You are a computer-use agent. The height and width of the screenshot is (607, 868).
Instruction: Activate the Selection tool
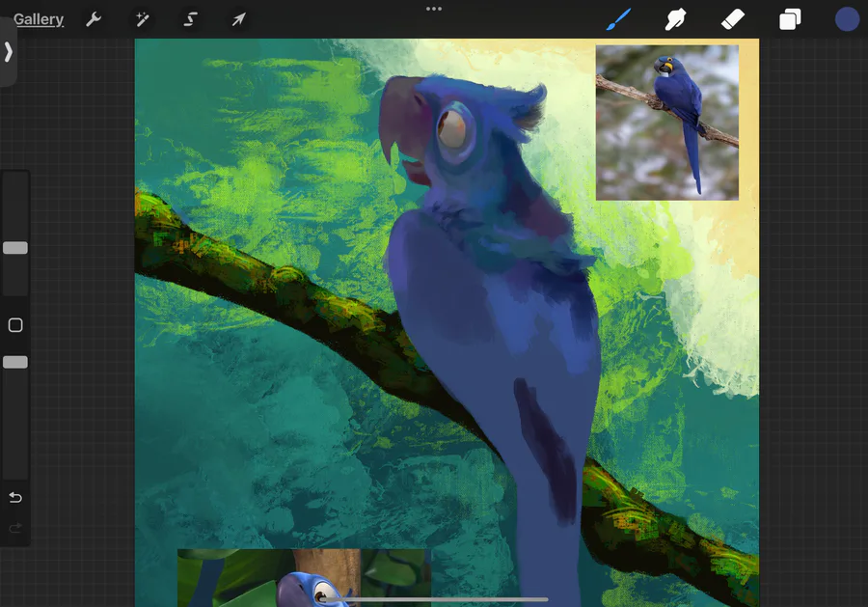[190, 20]
